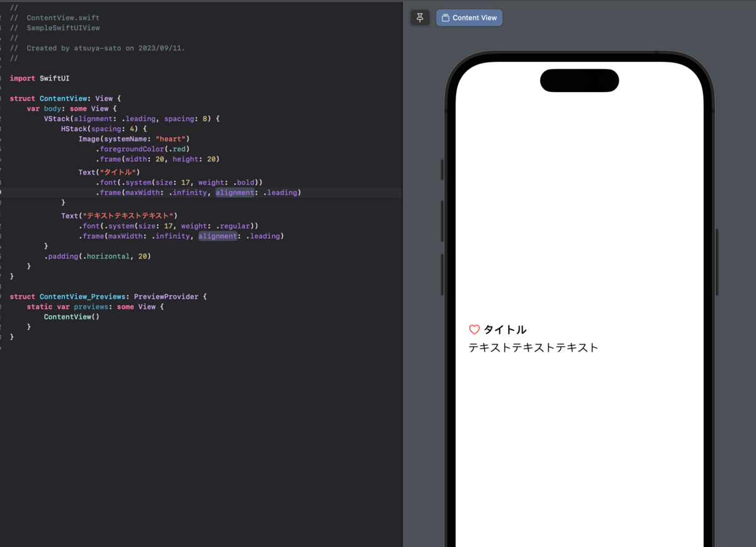Screen dimensions: 756x547
Task: Click the Text("テキストテキストテキスト") code line
Action: [x=120, y=216]
